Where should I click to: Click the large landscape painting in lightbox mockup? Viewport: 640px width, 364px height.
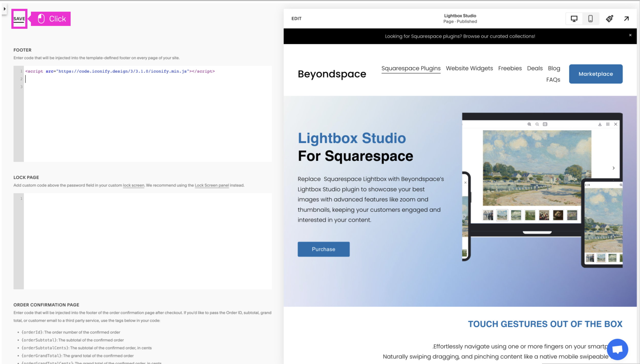point(537,168)
